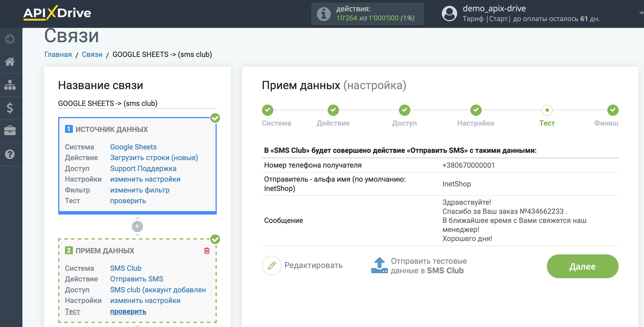Open the briefcase icon in the sidebar
This screenshot has width=644, height=327.
(x=10, y=131)
